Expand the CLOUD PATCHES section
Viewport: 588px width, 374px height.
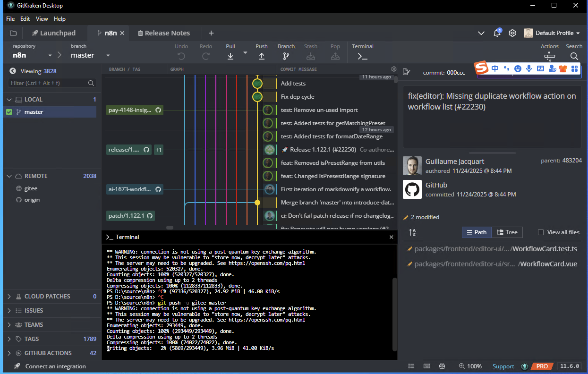tap(9, 297)
